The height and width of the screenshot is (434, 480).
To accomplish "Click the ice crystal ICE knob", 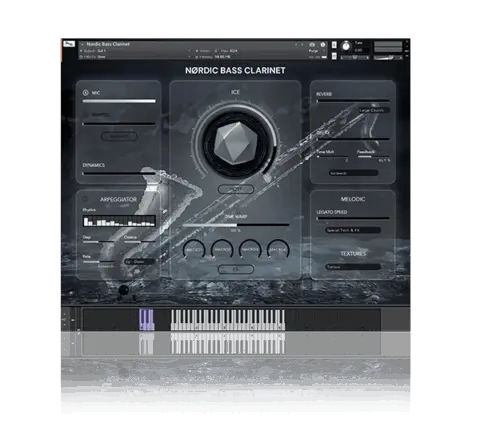I will [236, 144].
